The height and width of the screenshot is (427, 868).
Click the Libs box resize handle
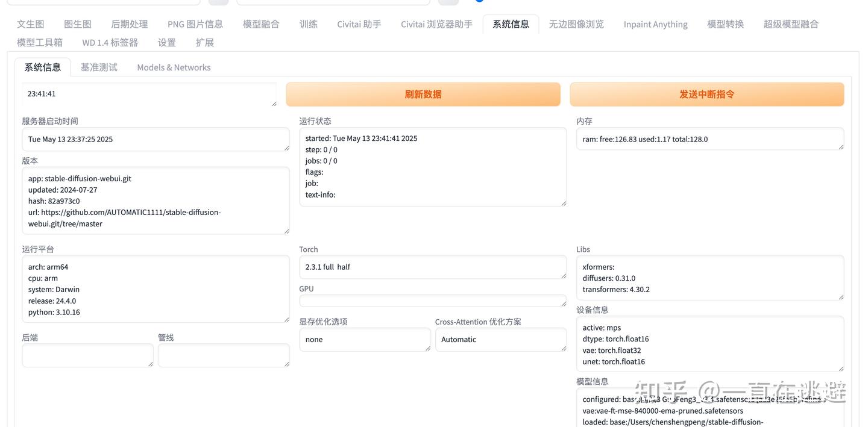click(841, 296)
